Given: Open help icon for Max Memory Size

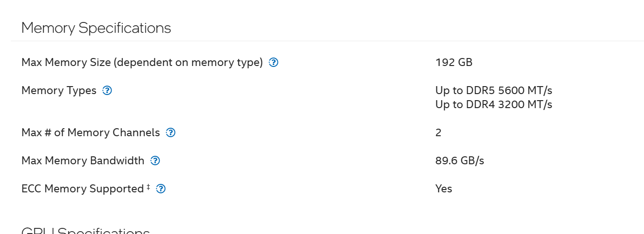Looking at the screenshot, I should click(x=274, y=62).
